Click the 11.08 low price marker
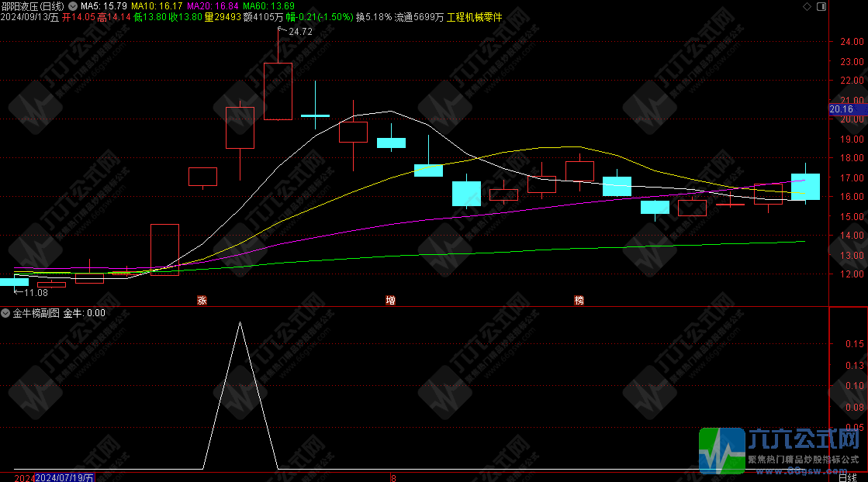This screenshot has width=868, height=482. [35, 292]
